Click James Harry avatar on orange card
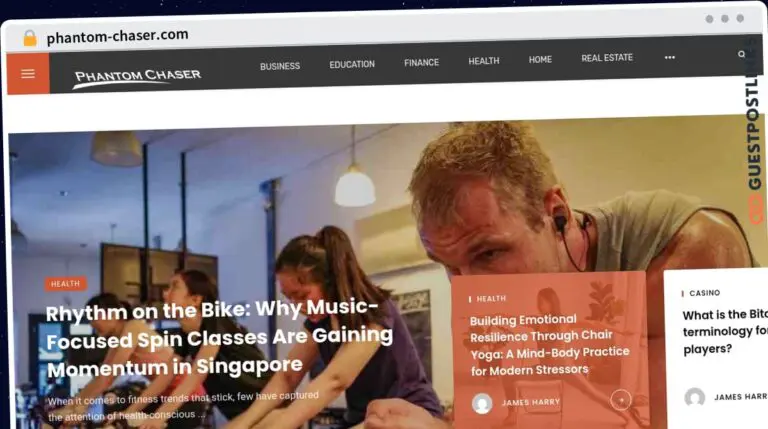Image resolution: width=768 pixels, height=429 pixels. (x=482, y=404)
